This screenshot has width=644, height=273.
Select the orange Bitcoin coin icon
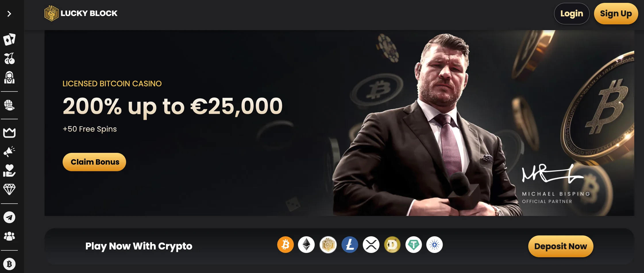pos(285,245)
